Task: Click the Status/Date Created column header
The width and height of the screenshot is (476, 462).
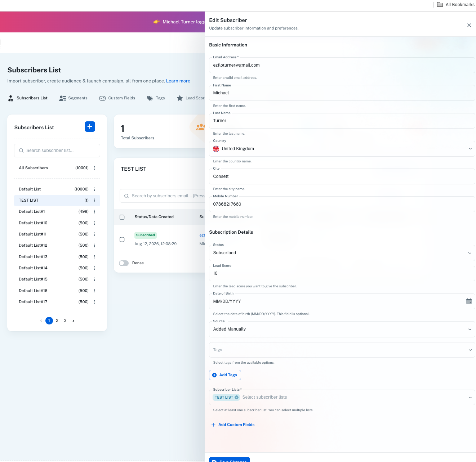Action: 154,217
